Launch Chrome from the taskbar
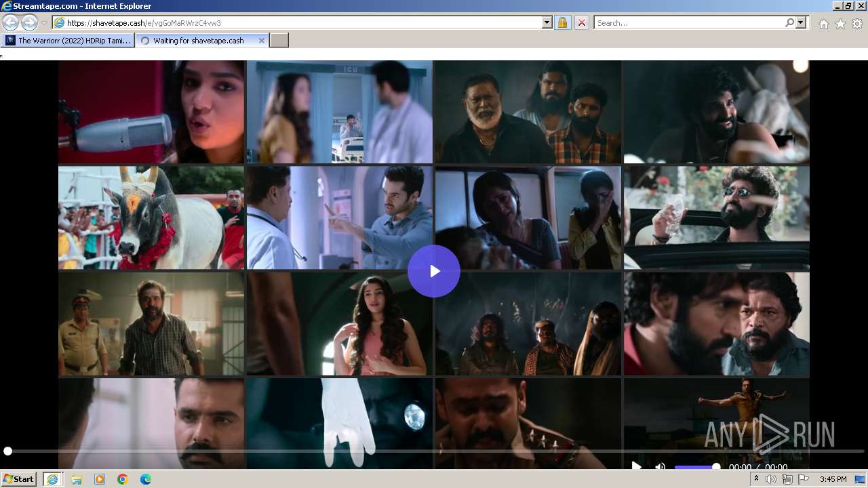 click(123, 479)
